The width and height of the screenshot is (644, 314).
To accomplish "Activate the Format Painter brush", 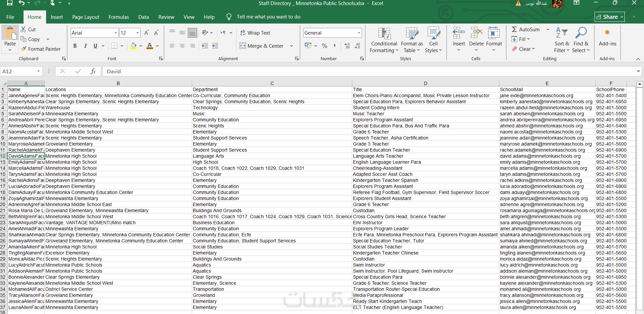I will coord(41,49).
